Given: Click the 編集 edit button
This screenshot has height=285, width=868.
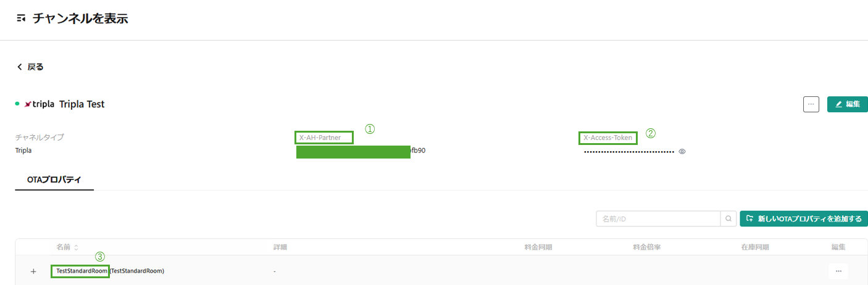Looking at the screenshot, I should [x=847, y=104].
